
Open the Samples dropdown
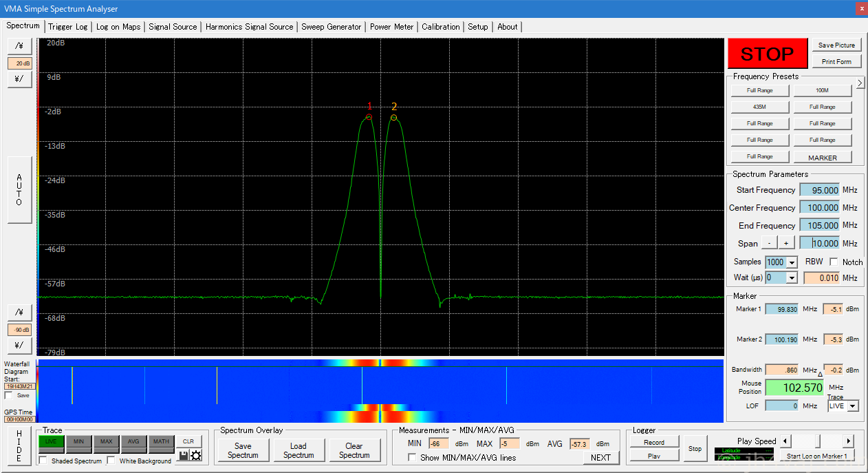pyautogui.click(x=792, y=262)
